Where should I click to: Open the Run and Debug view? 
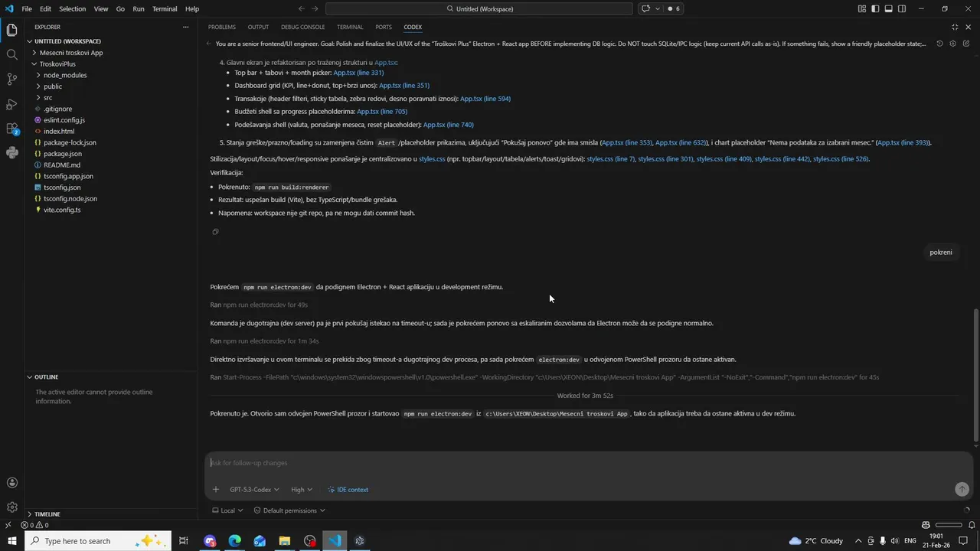click(11, 103)
